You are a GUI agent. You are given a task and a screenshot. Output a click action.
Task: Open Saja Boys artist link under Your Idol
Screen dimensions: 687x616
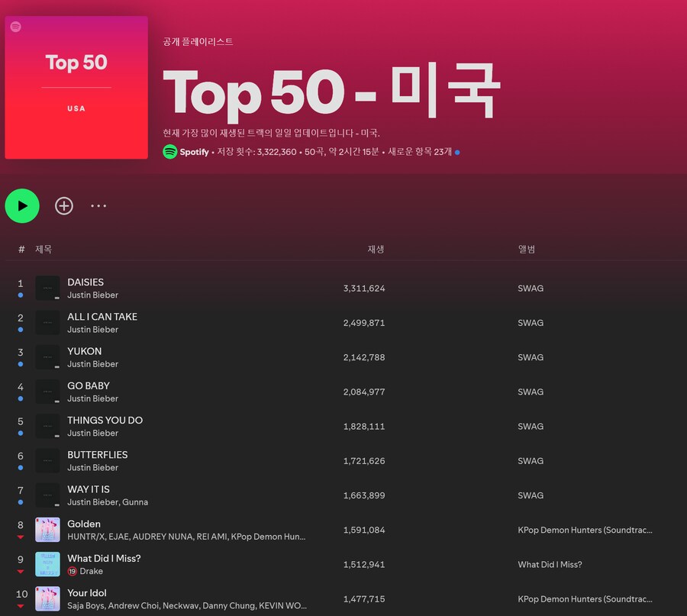coord(85,605)
